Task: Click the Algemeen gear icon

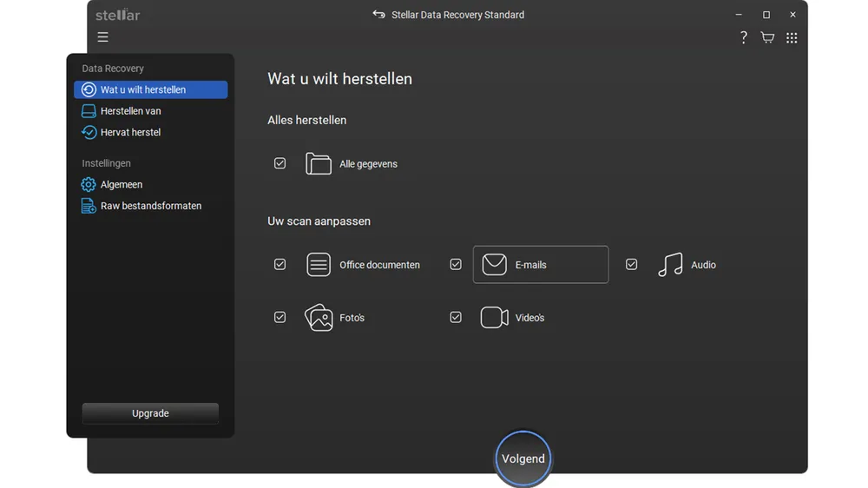Action: (x=89, y=184)
